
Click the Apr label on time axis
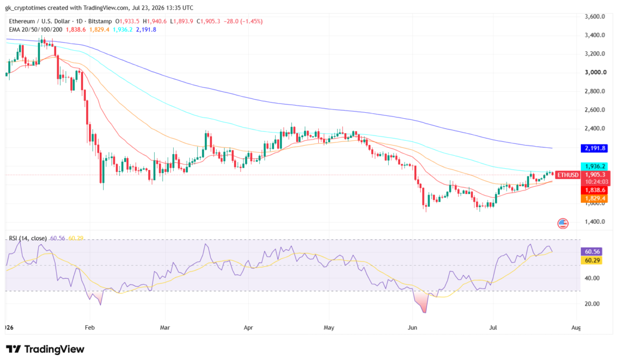pyautogui.click(x=248, y=328)
